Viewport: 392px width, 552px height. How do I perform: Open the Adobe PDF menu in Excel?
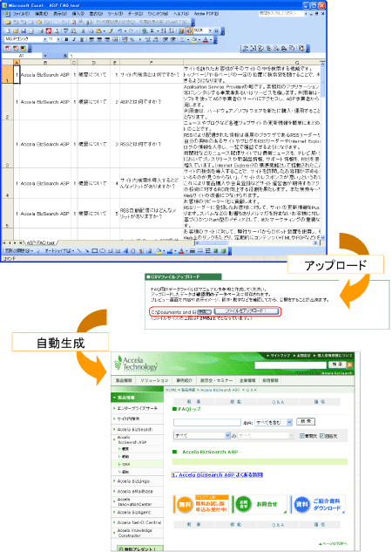[x=206, y=13]
